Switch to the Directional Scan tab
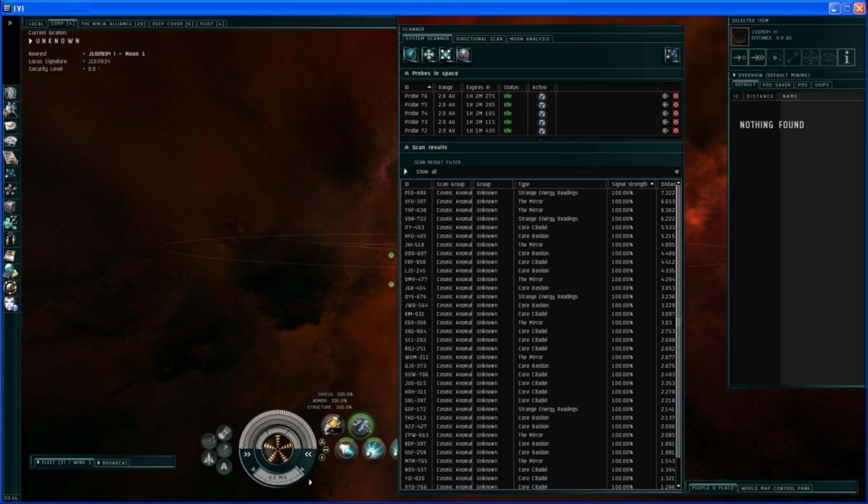Viewport: 868px width, 504px height. coord(479,39)
